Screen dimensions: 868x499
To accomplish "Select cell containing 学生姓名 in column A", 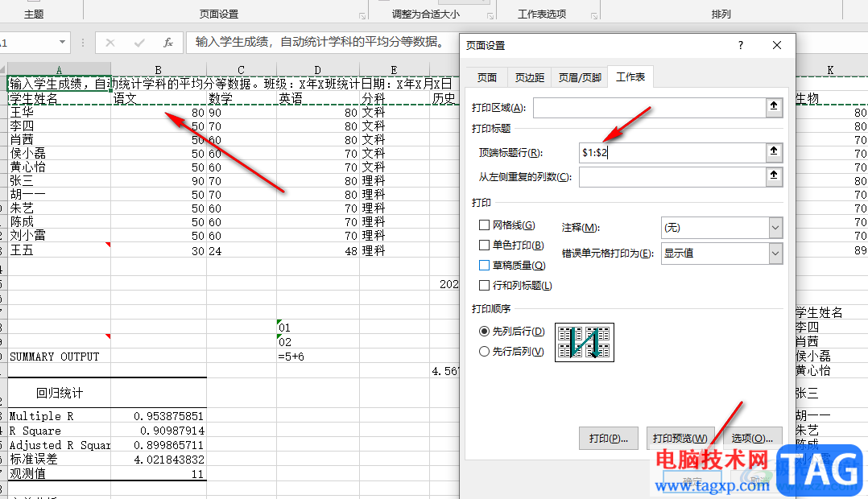I will [x=59, y=98].
